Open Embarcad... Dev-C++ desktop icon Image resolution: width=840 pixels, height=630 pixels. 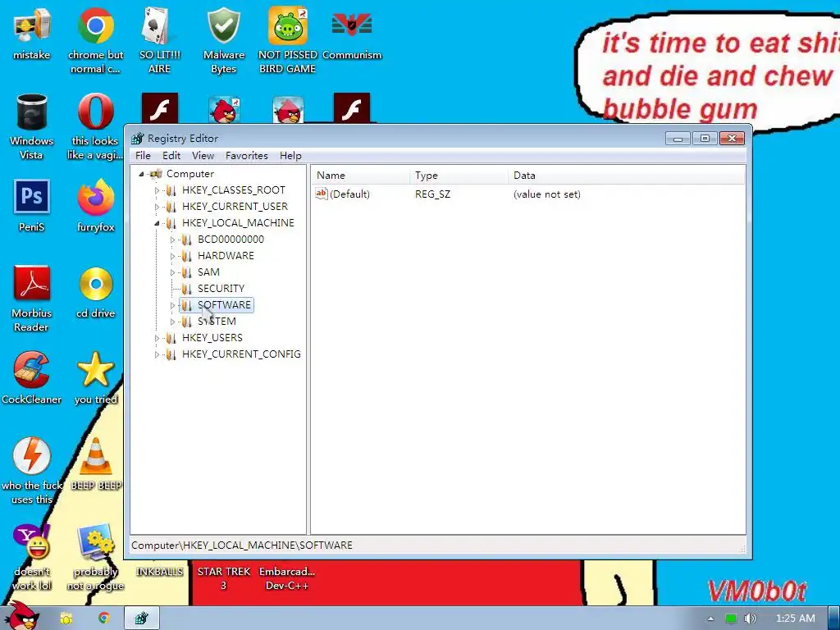tap(287, 578)
